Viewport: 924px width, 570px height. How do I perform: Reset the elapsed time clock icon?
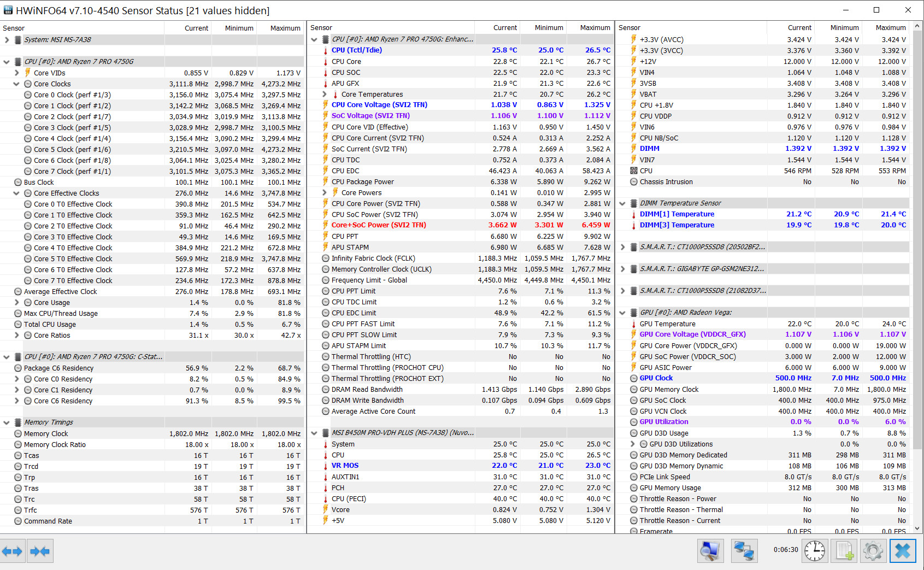click(x=815, y=551)
